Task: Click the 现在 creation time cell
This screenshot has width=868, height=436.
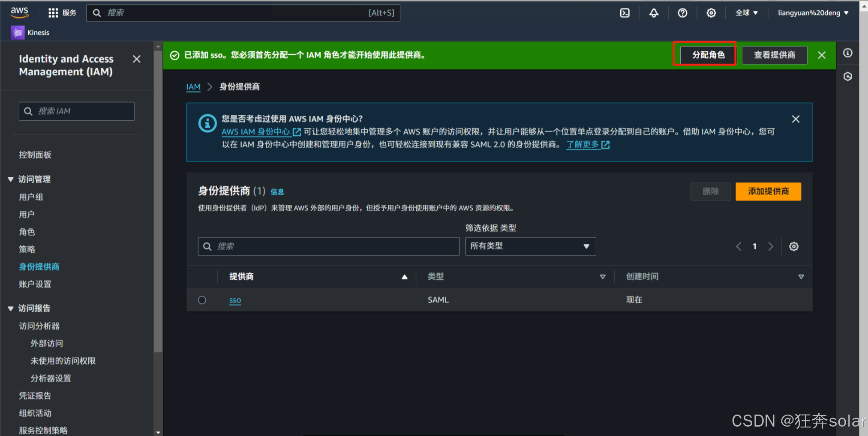Action: (x=634, y=300)
